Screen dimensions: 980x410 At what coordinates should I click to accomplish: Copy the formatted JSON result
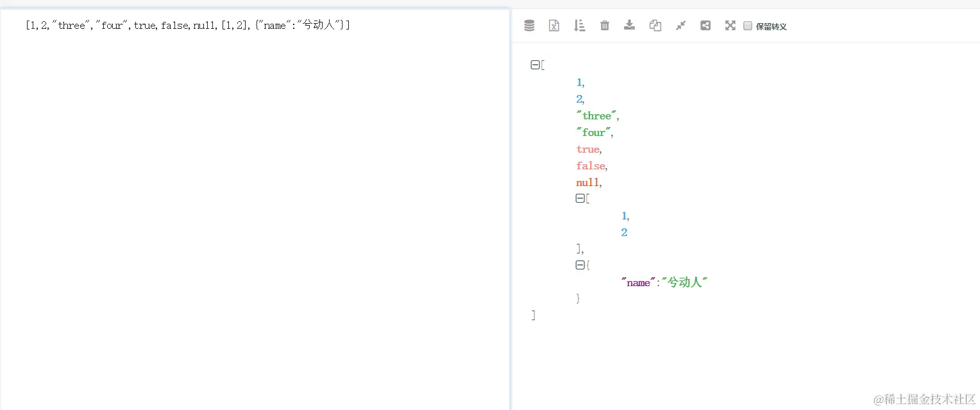(x=655, y=26)
